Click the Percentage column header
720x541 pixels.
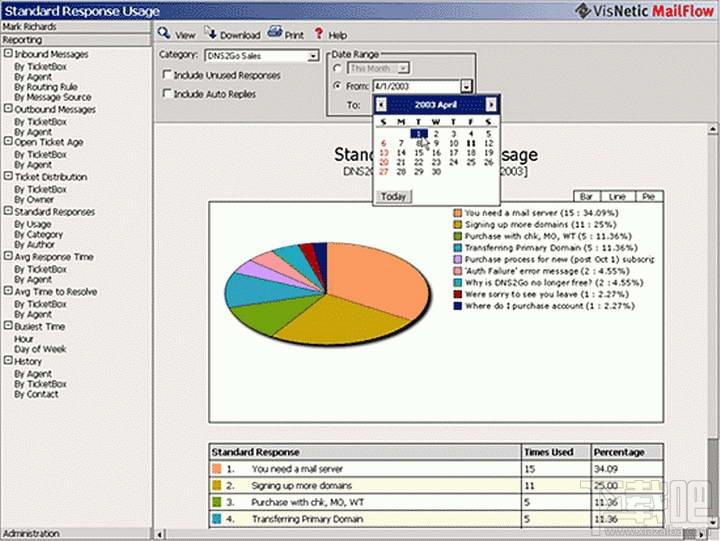pos(627,452)
